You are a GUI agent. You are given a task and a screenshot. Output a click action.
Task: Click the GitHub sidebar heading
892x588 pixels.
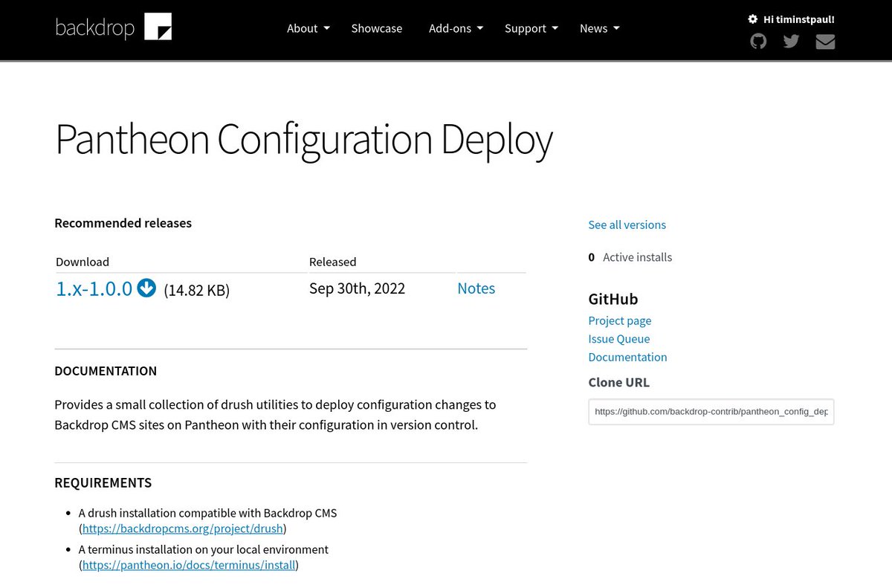pos(613,299)
